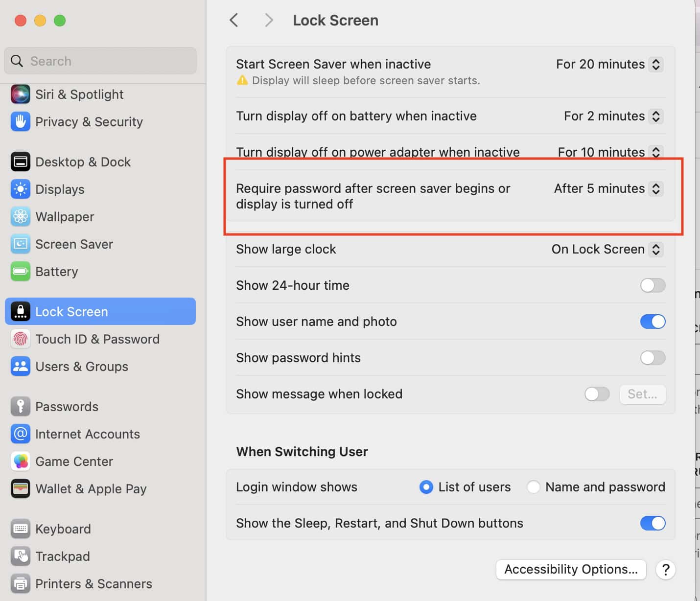Open Wallet & Apple Pay settings
This screenshot has height=601, width=700.
91,488
